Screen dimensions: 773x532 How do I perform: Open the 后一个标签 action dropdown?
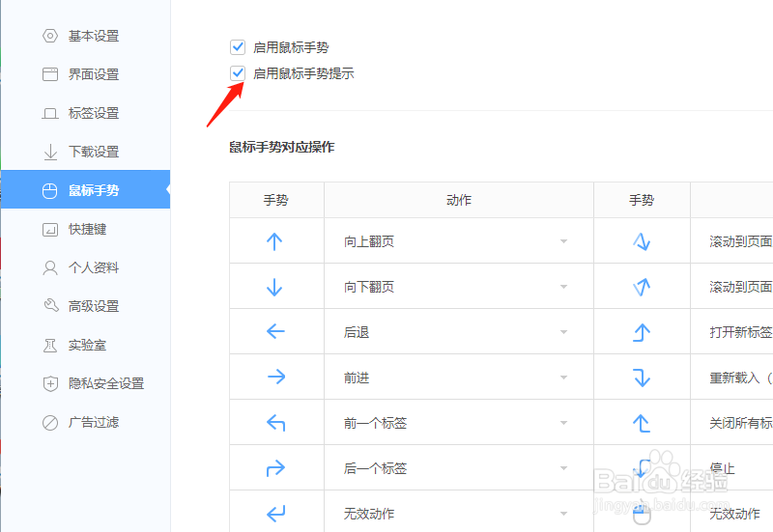tap(458, 468)
